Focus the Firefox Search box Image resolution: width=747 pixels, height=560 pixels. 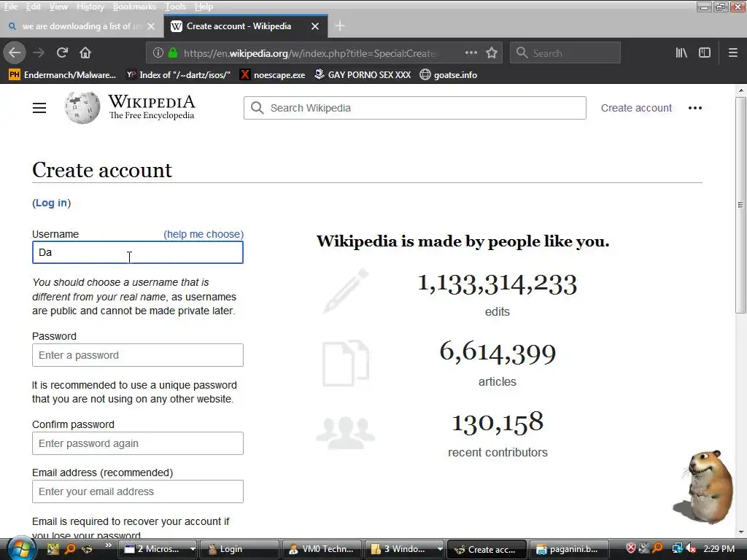[565, 52]
